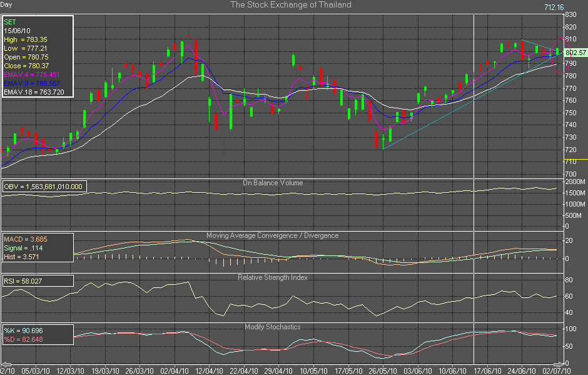Click the "802.57" current price tag
The width and height of the screenshot is (588, 375).
coord(575,53)
